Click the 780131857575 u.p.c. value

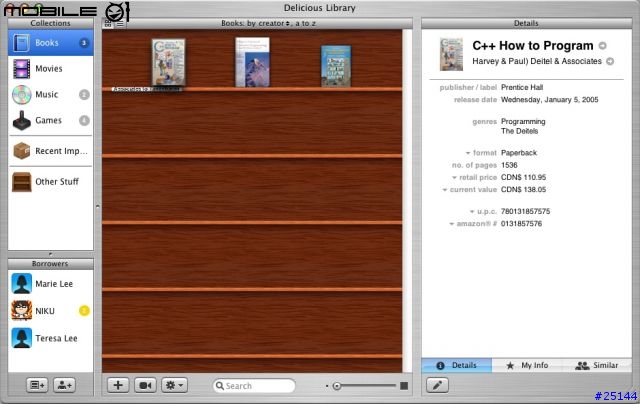[525, 211]
